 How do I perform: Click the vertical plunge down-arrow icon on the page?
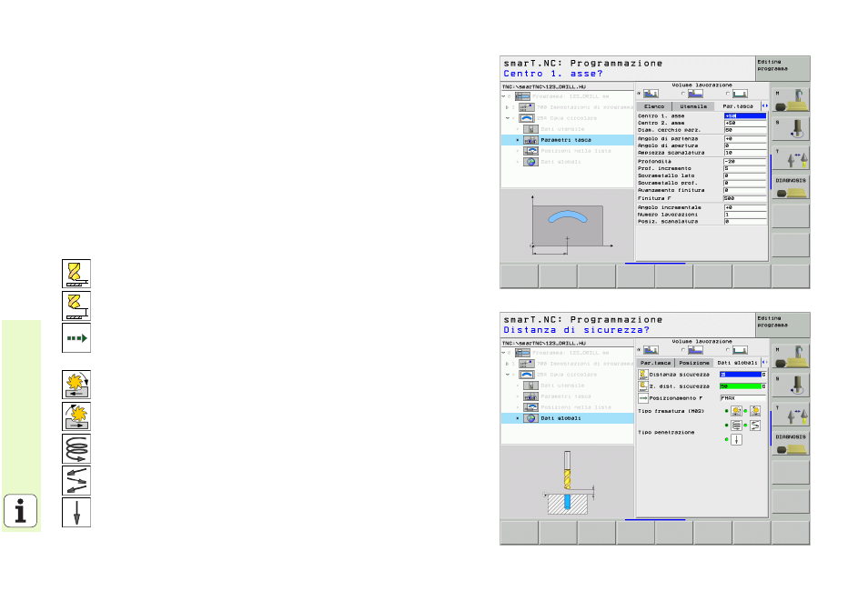click(76, 513)
